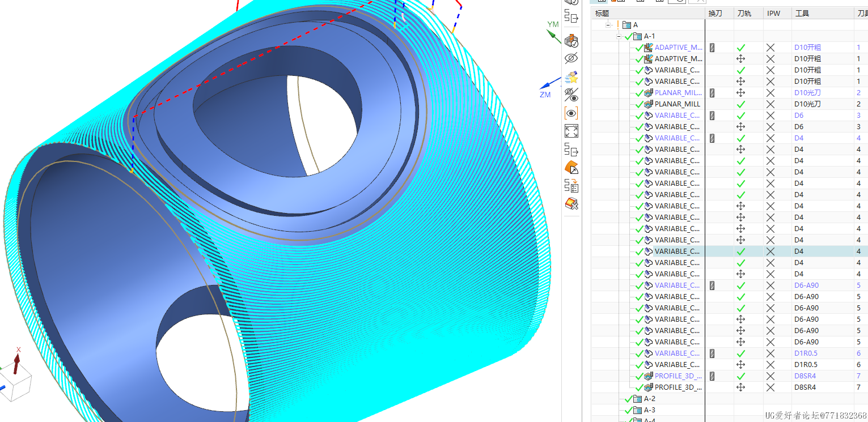Click the highlighted VARIABLE_C... row with D4 tool
868x422 pixels.
coord(730,252)
